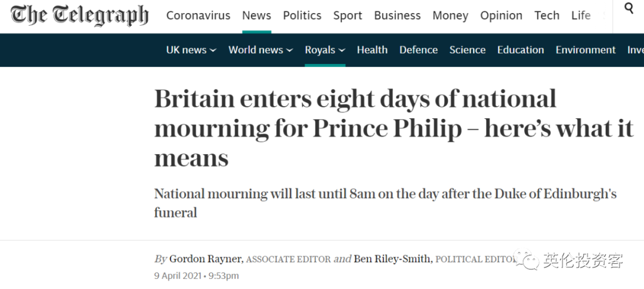Visit the Education subsection
This screenshot has width=644, height=289.
tap(521, 50)
